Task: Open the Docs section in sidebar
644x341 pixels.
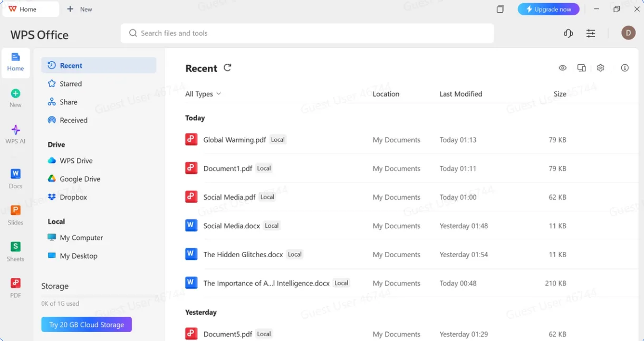Action: (x=15, y=178)
